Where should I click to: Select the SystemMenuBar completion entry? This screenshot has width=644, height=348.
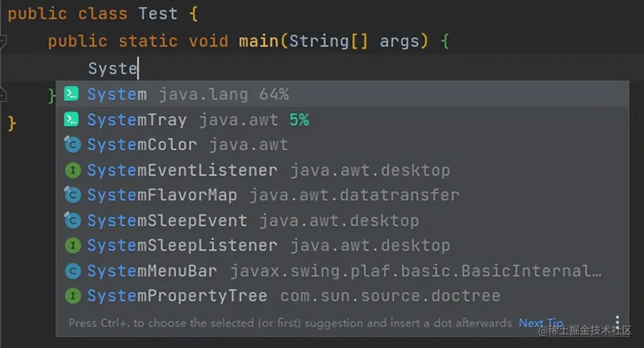tap(152, 271)
